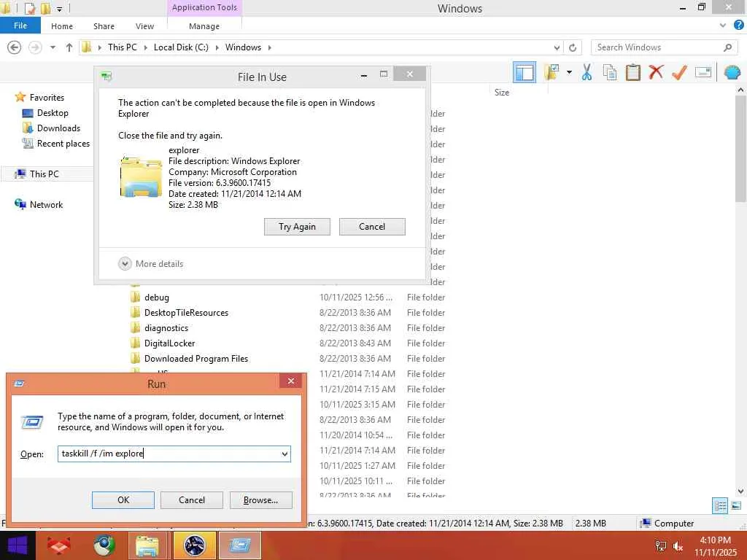Viewport: 747px width, 560px height.
Task: Switch to the View ribbon tab
Action: (x=144, y=26)
